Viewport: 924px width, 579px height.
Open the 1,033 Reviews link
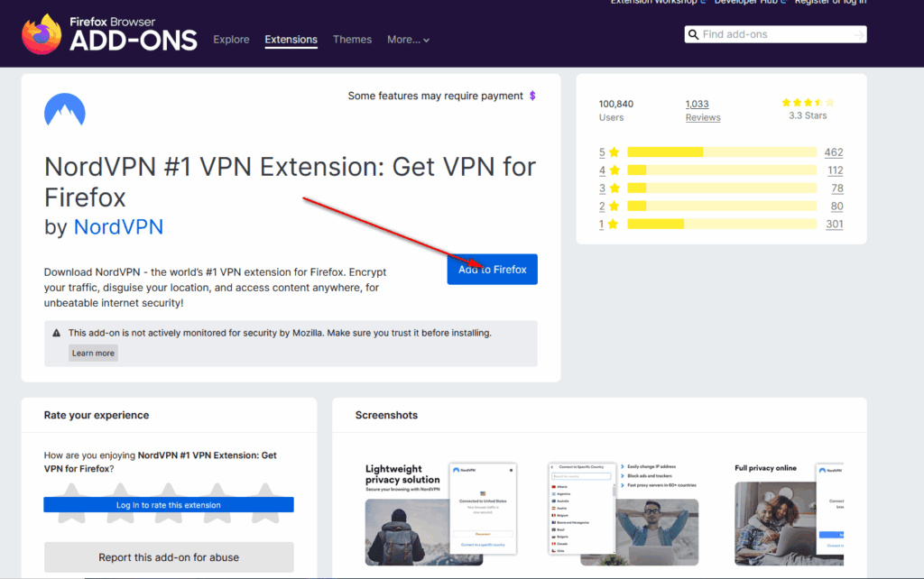pyautogui.click(x=698, y=104)
